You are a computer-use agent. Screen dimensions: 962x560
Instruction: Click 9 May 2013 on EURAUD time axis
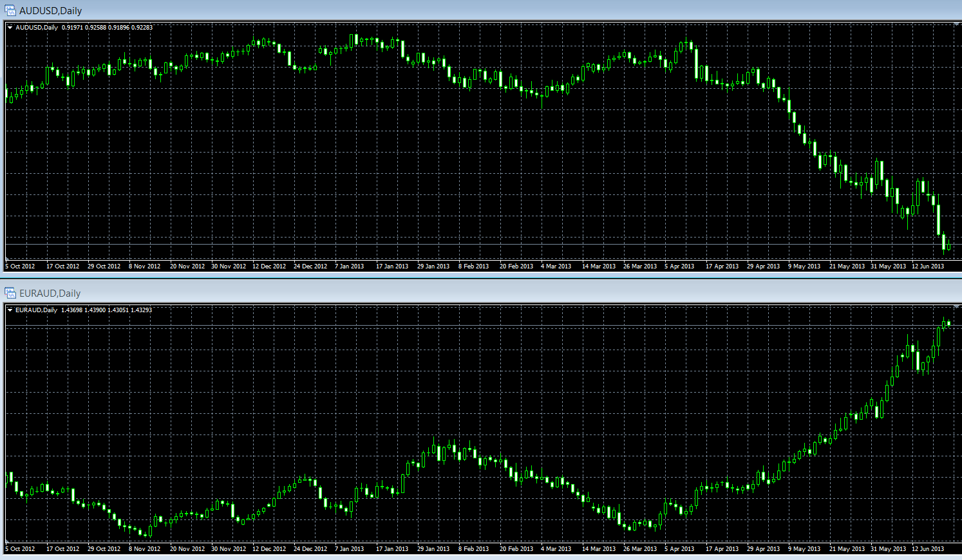pos(804,549)
